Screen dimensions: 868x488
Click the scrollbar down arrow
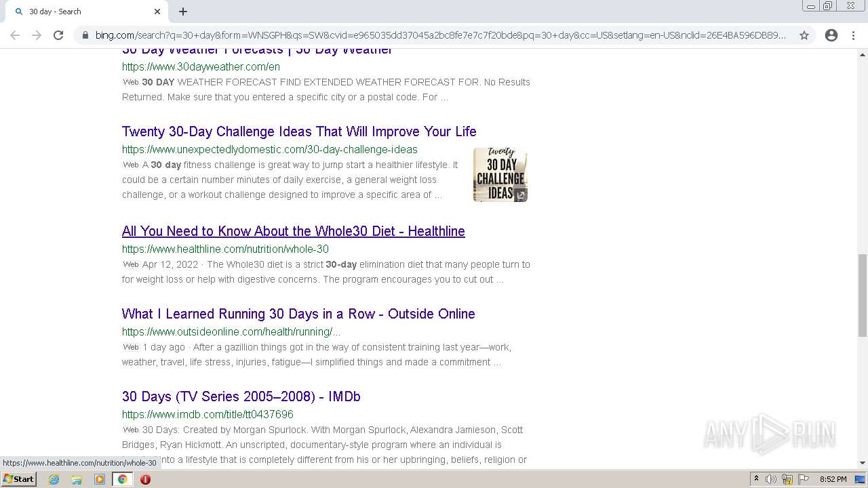pos(863,463)
